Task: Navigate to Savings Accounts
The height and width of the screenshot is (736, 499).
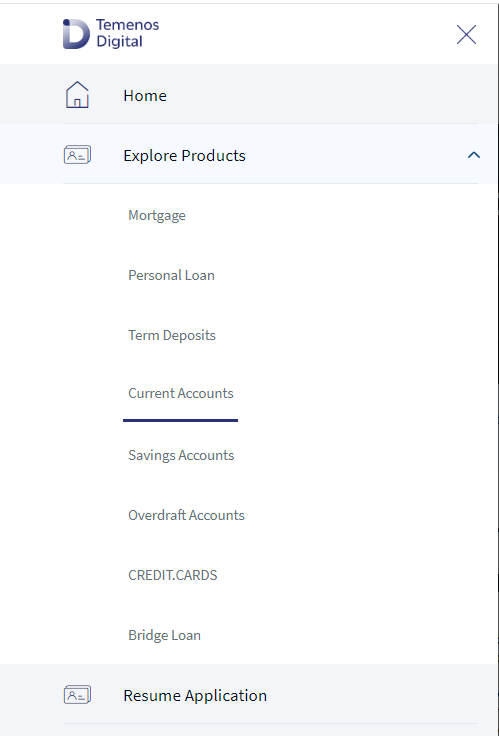Action: click(x=181, y=455)
